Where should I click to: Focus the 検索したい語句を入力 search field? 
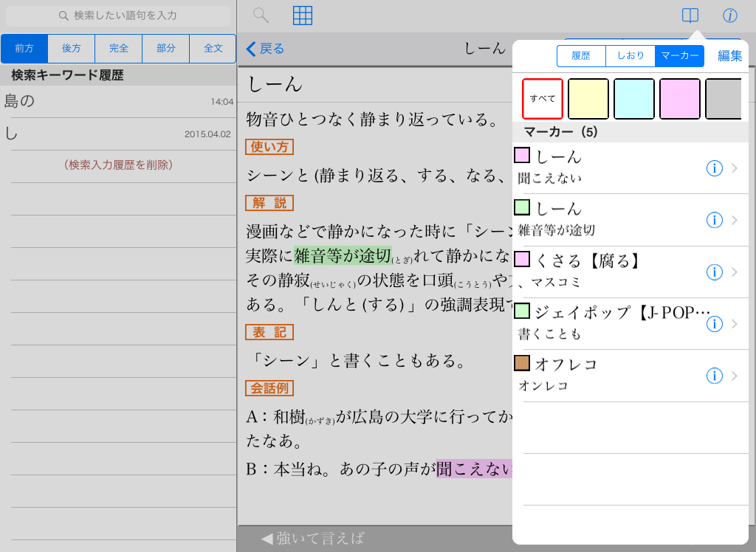tap(118, 15)
